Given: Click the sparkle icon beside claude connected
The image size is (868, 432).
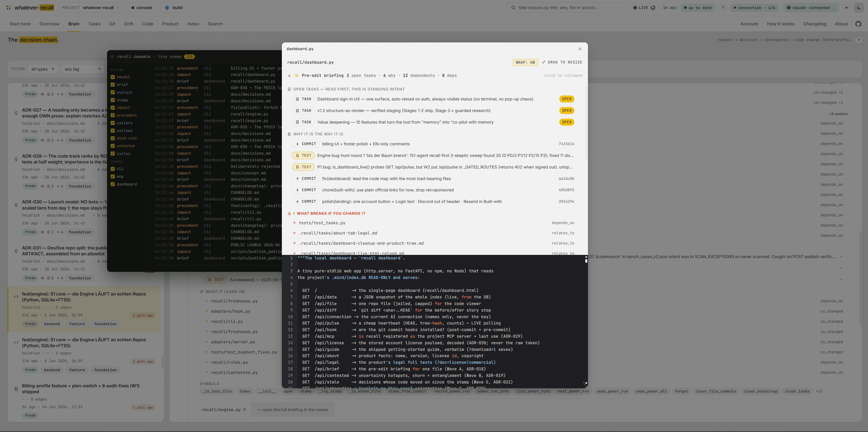Looking at the screenshot, I should [x=846, y=7].
